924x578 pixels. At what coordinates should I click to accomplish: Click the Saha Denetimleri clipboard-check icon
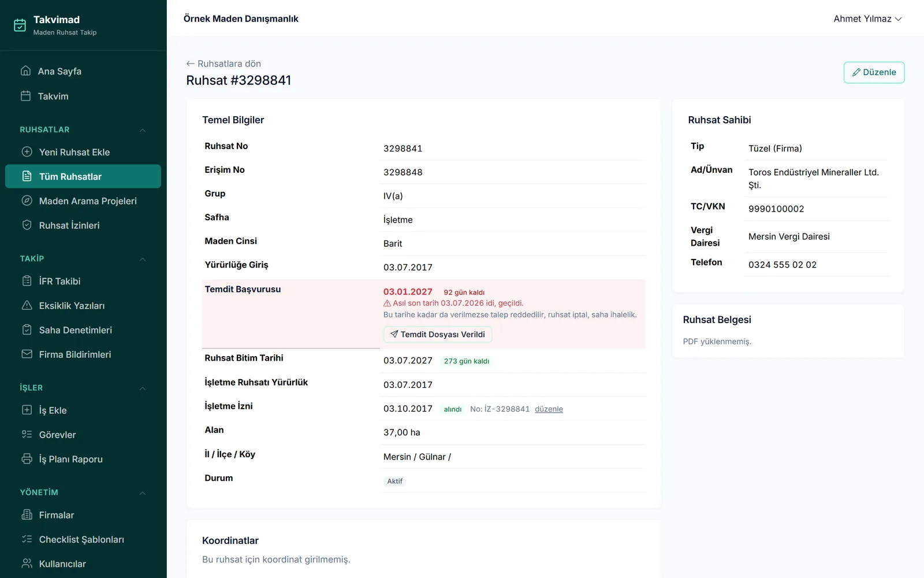[27, 329]
